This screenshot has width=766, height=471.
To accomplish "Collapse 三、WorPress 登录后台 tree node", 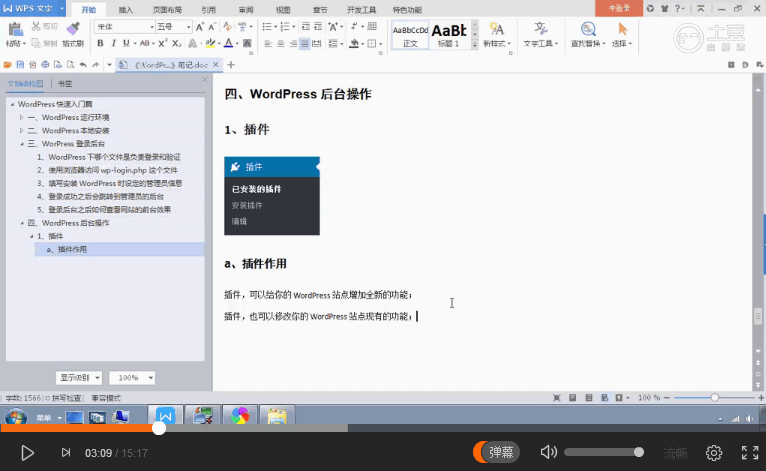I will click(x=21, y=144).
